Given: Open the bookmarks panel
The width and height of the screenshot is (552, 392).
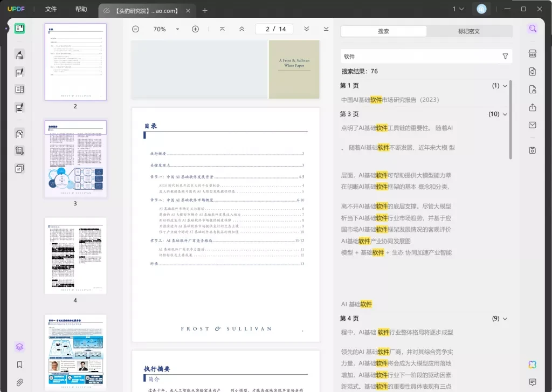Looking at the screenshot, I should click(19, 365).
